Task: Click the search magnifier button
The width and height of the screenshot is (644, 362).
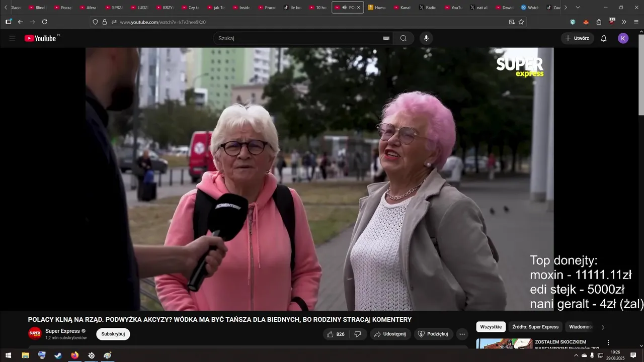Action: coord(404,38)
